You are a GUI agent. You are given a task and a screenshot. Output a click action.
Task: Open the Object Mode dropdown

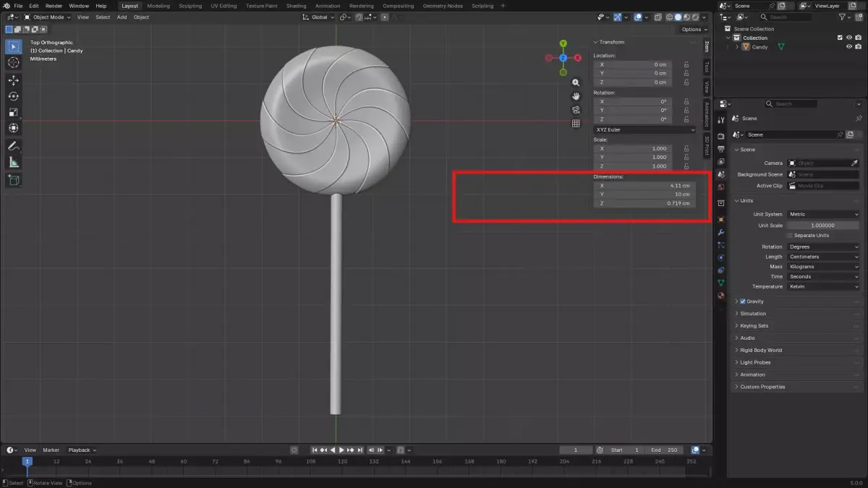click(x=48, y=17)
